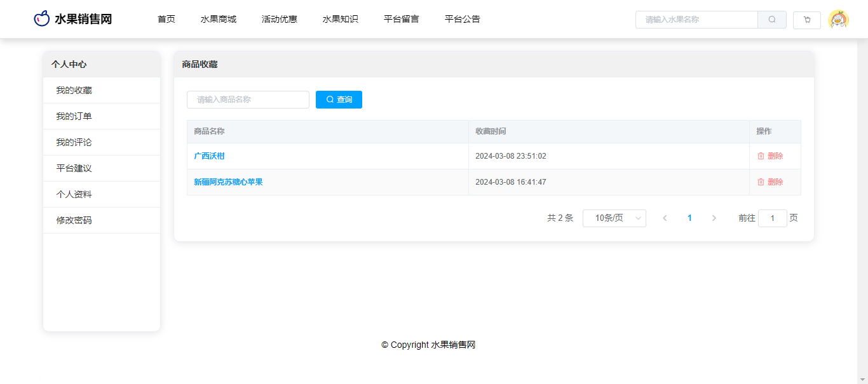The image size is (868, 384).
Task: Expand the 10条/页 page size dropdown
Action: [614, 218]
